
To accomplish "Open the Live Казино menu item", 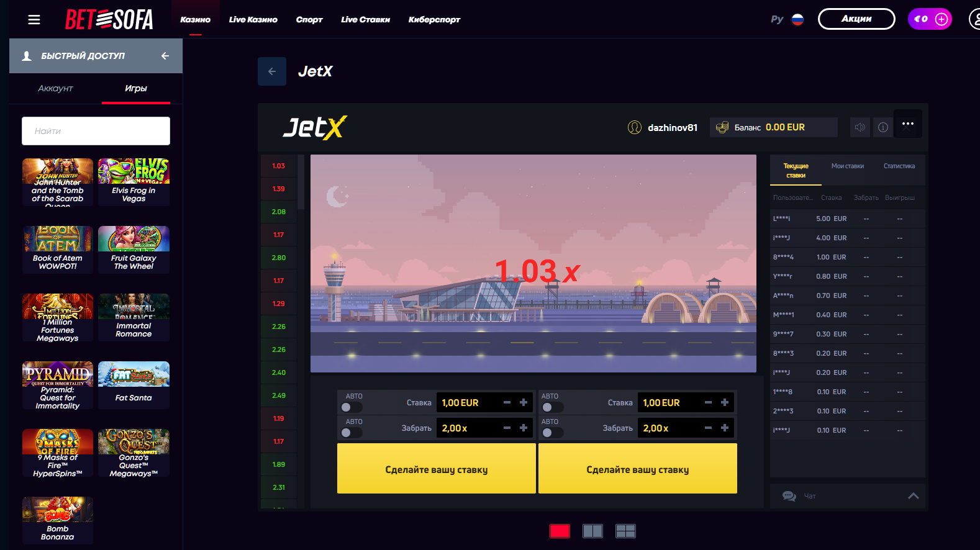I will 253,20.
